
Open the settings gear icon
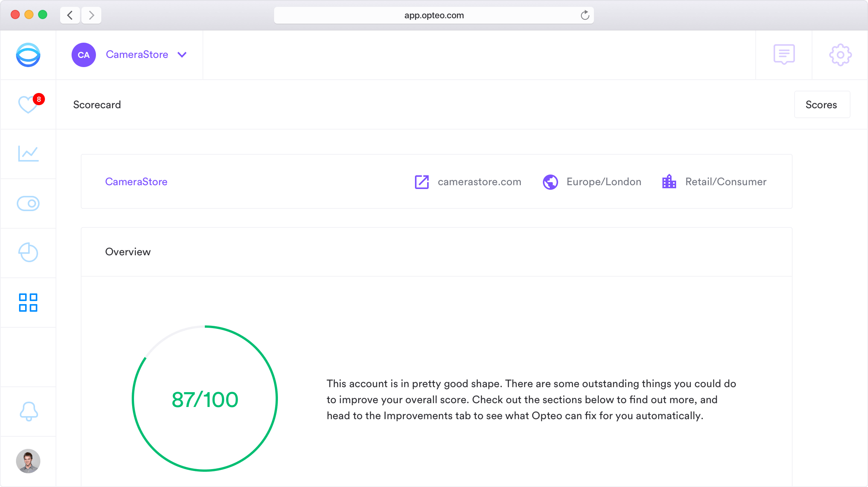pyautogui.click(x=840, y=55)
